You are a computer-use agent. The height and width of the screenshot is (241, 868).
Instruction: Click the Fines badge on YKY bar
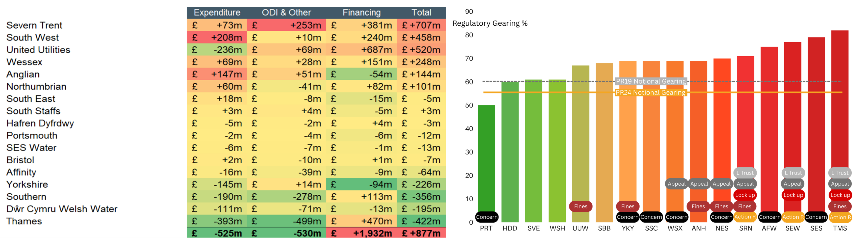[x=628, y=206]
